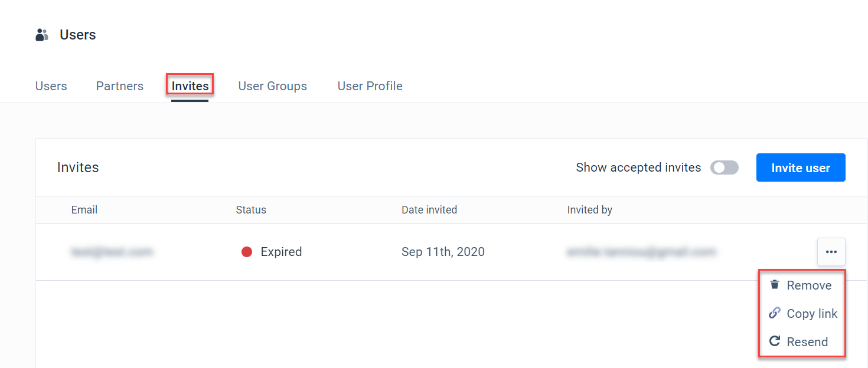The width and height of the screenshot is (868, 368).
Task: Click the red Expired status indicator dot
Action: (247, 251)
